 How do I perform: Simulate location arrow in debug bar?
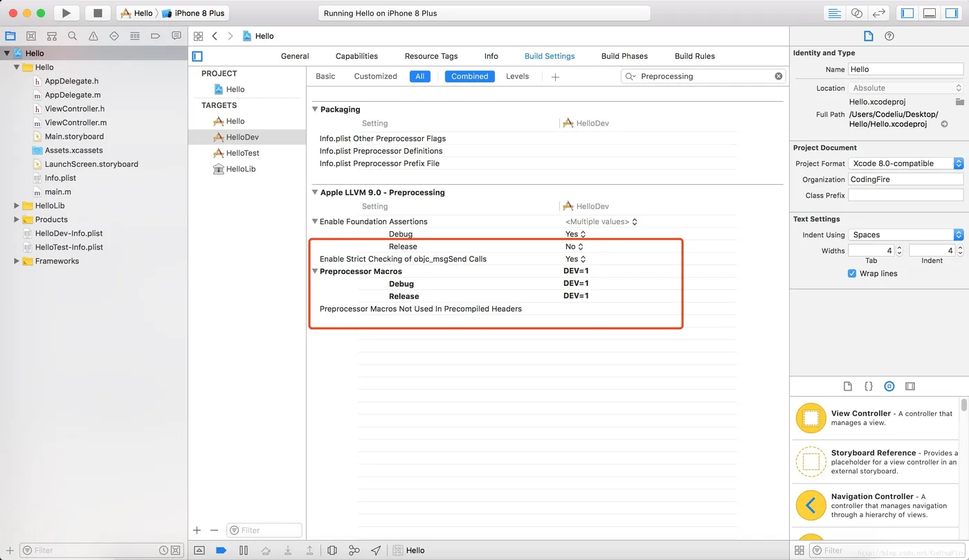tap(376, 550)
